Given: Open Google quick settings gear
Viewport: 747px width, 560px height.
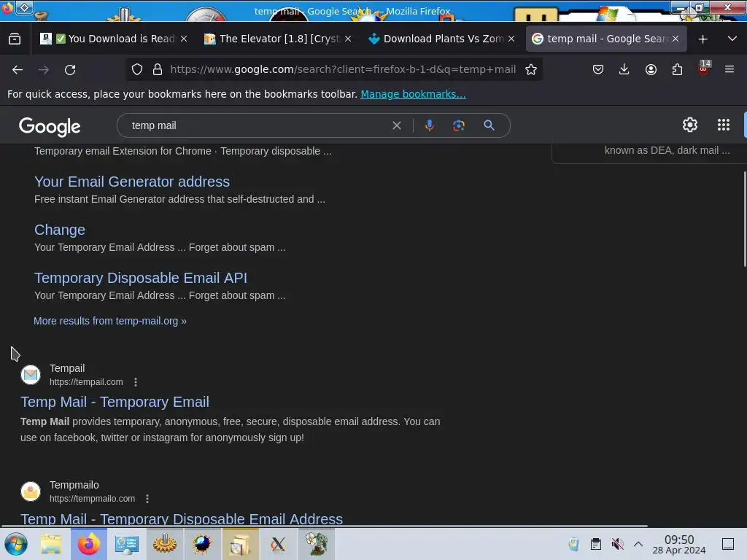Looking at the screenshot, I should 690,125.
